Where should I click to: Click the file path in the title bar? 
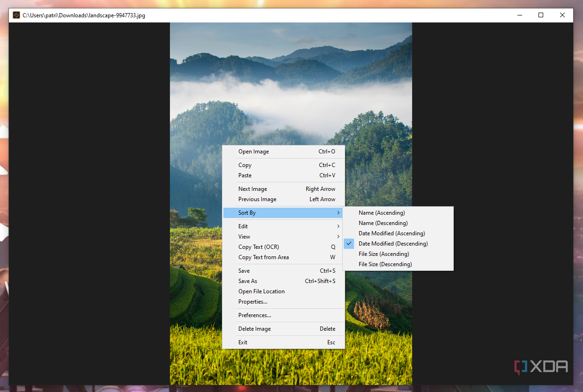coord(84,15)
